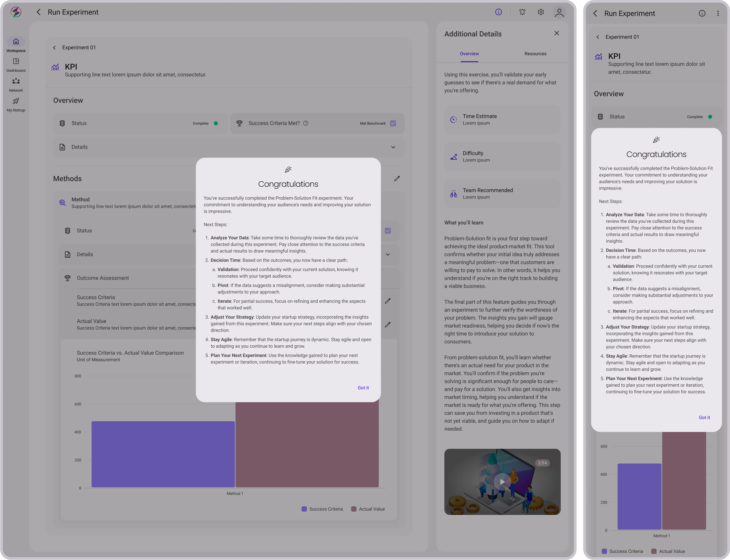
Task: Open the Network sidebar icon
Action: [16, 81]
